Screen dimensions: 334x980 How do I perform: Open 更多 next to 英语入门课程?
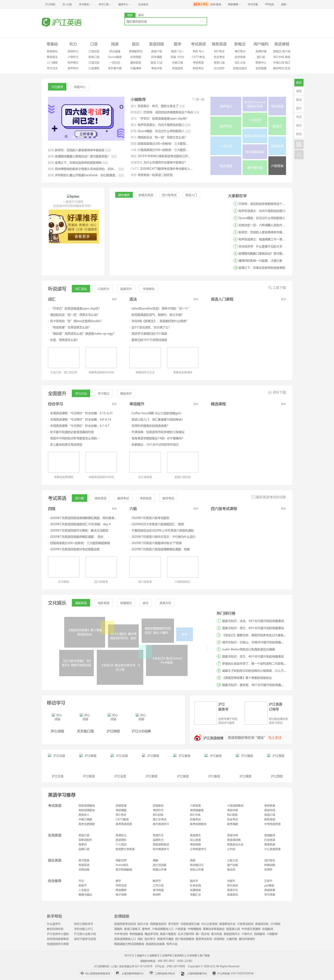283,299
